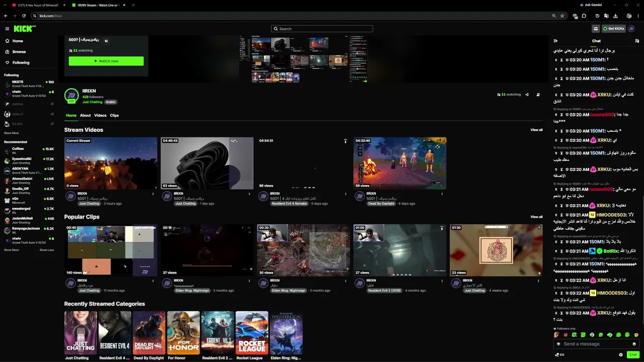Open options for Resident Evil 2 clip
644x362 pixels.
pyautogui.click(x=442, y=281)
